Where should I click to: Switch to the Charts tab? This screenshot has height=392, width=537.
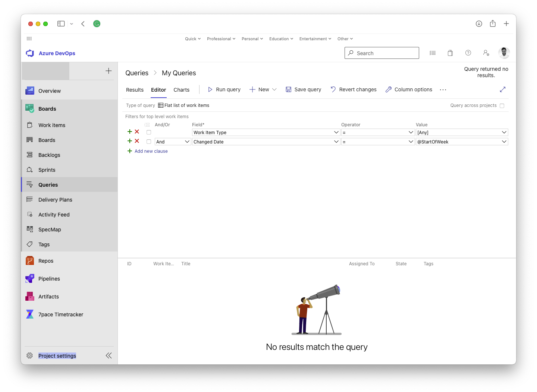pos(182,90)
